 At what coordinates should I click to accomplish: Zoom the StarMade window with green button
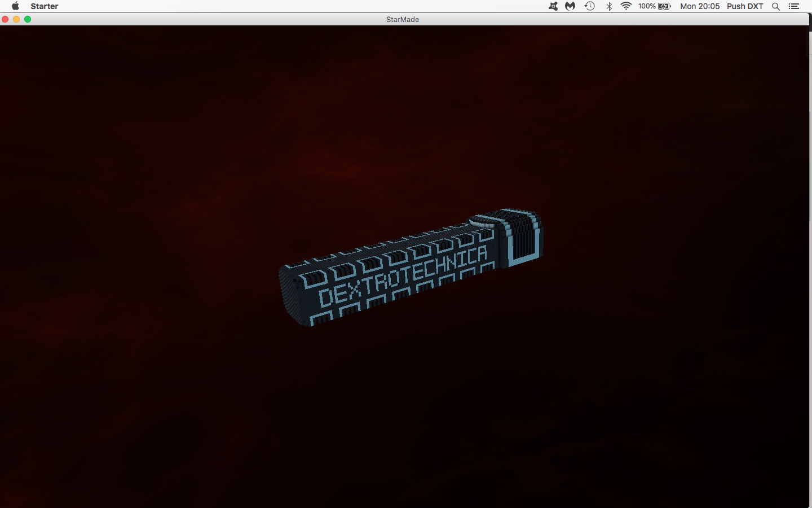pos(28,19)
